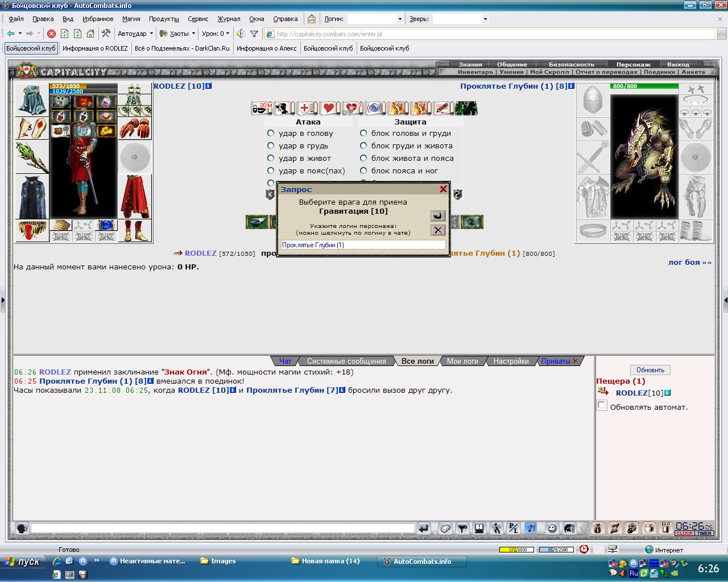728x582 pixels.
Task: Select attack 'удар в грудь'
Action: click(x=271, y=145)
